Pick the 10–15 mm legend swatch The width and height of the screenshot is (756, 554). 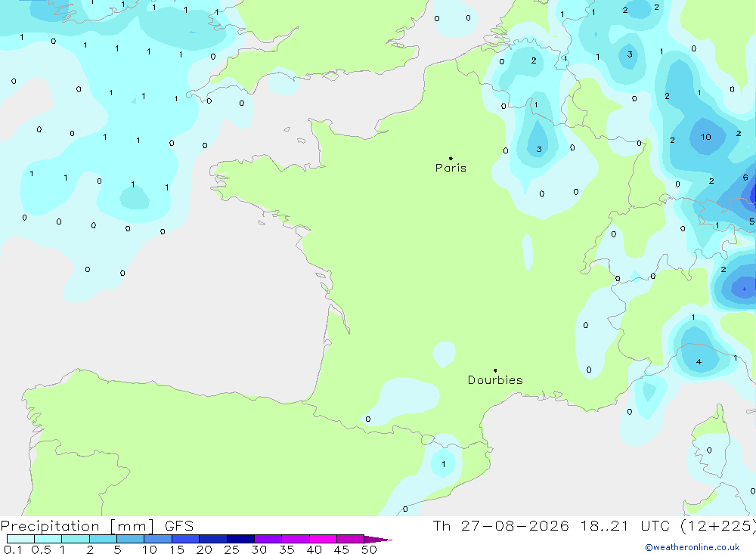coord(158,539)
